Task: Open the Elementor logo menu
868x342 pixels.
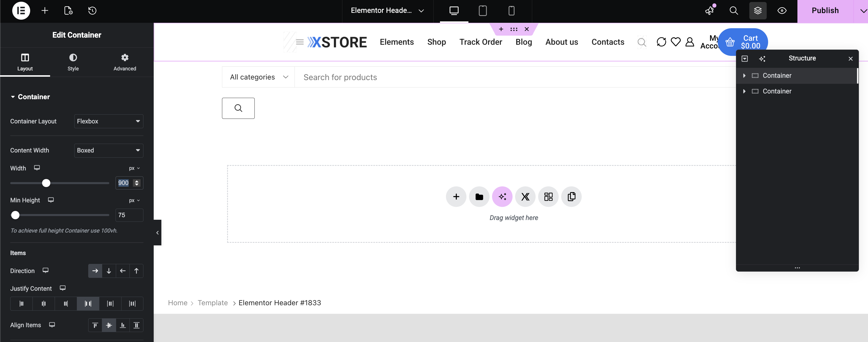Action: tap(21, 11)
